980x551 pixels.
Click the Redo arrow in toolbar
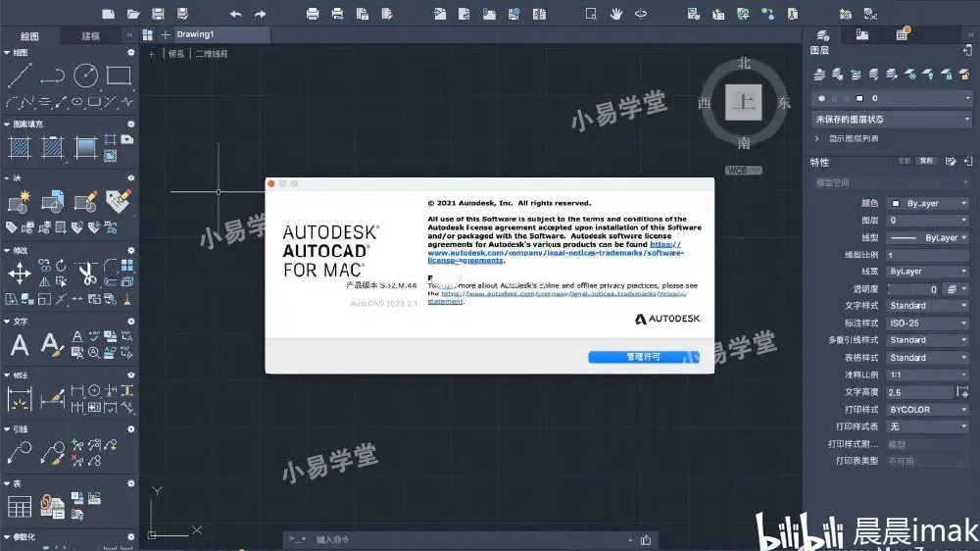[260, 14]
